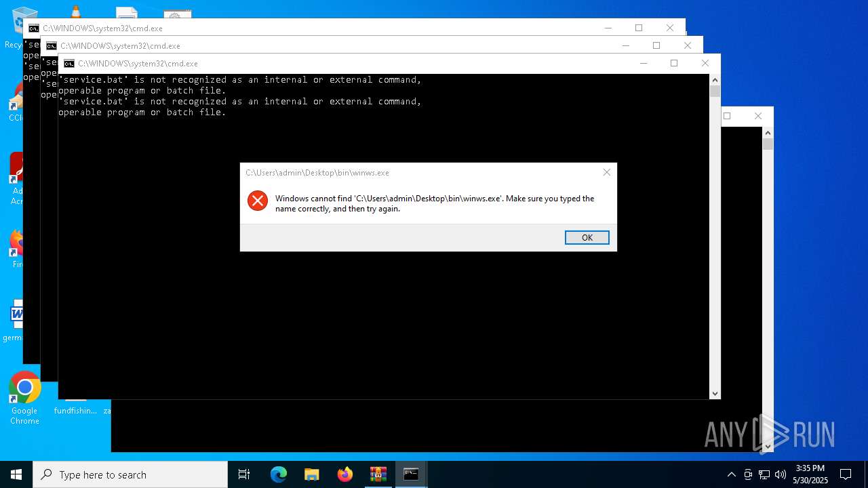This screenshot has width=868, height=488.
Task: Minimize the front cmd.exe window
Action: (x=643, y=63)
